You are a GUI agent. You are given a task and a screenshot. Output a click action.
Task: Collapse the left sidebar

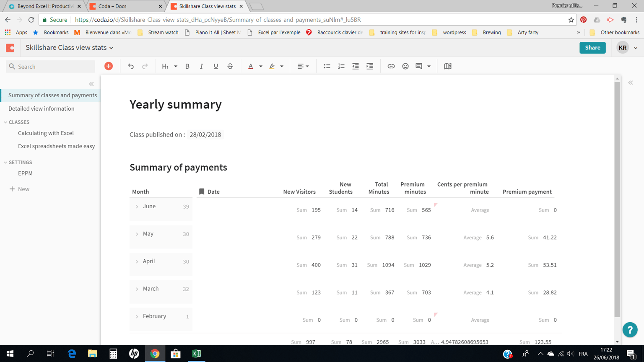tap(91, 84)
